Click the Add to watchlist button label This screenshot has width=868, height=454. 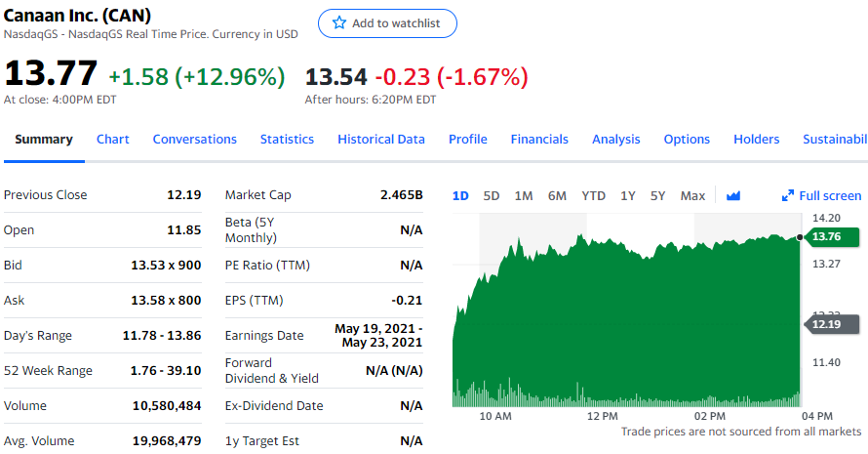(396, 23)
